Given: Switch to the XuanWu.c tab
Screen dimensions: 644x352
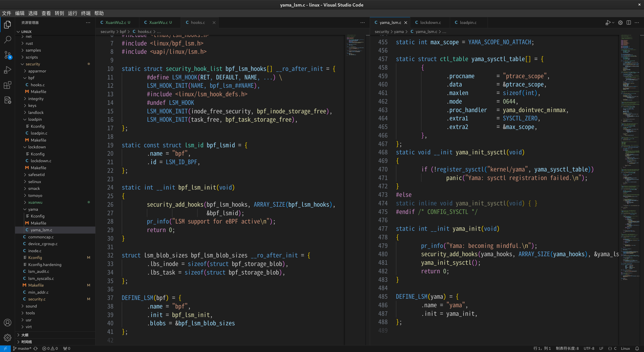Looking at the screenshot, I should pos(160,23).
